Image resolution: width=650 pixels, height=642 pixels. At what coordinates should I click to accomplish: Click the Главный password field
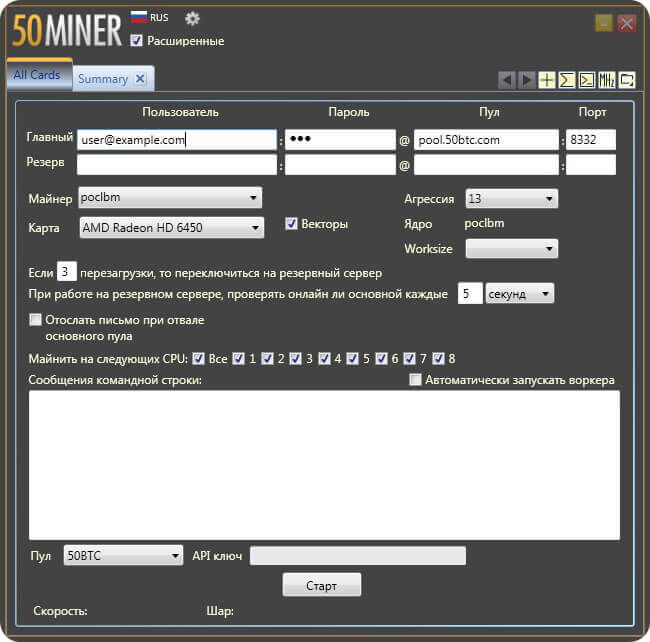(x=340, y=140)
